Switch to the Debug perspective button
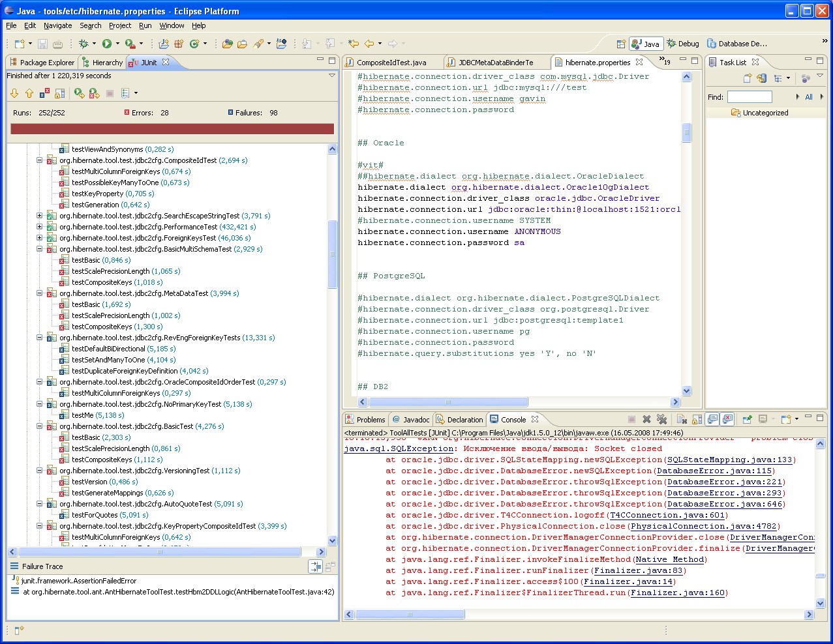The image size is (833, 644). [x=683, y=44]
